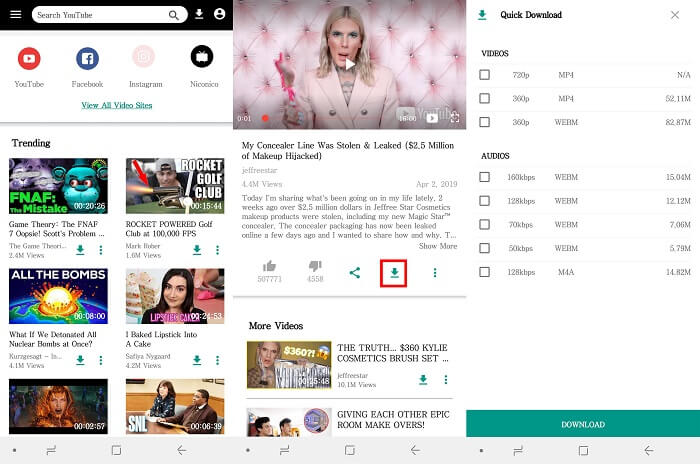Check the 720p MP4 video option
This screenshot has height=464, width=700.
click(484, 75)
